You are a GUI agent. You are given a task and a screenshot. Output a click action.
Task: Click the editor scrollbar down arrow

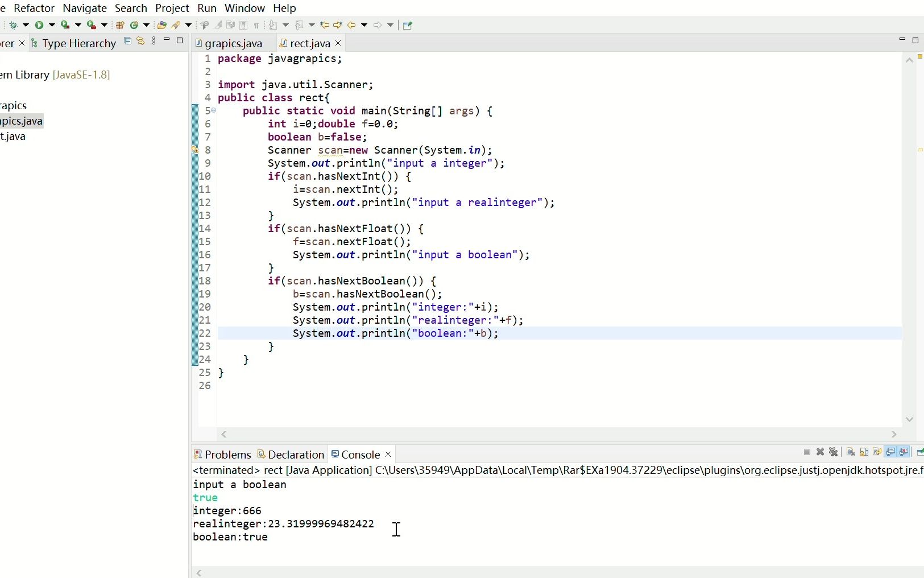910,419
